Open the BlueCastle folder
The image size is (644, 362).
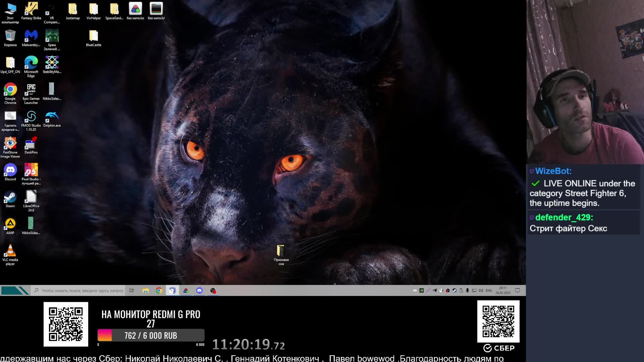click(x=93, y=37)
